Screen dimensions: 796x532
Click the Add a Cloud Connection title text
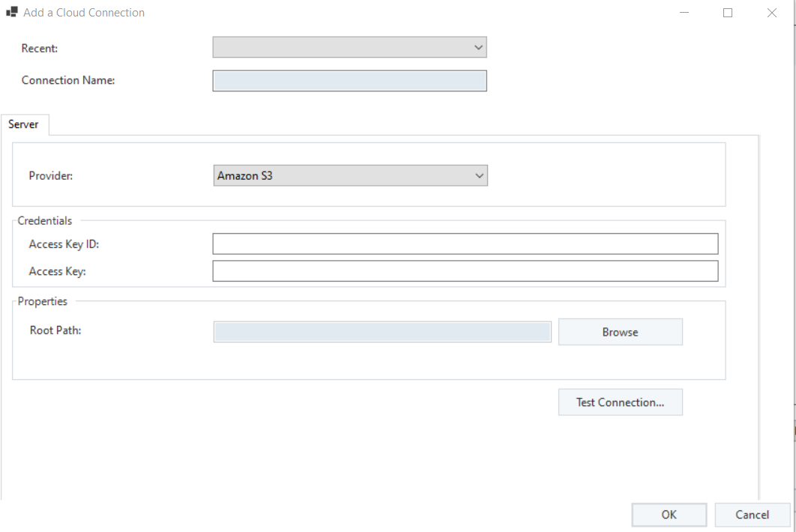[x=84, y=13]
